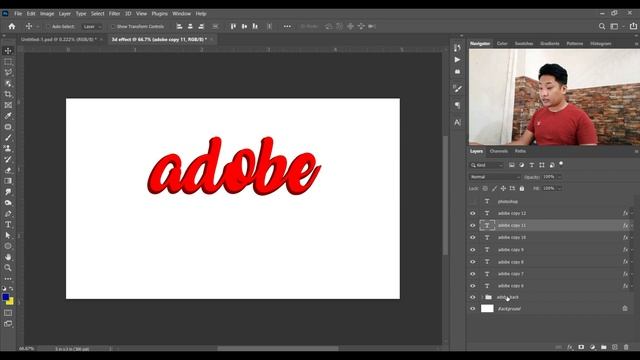Click the Share icon at top right

coord(633,26)
